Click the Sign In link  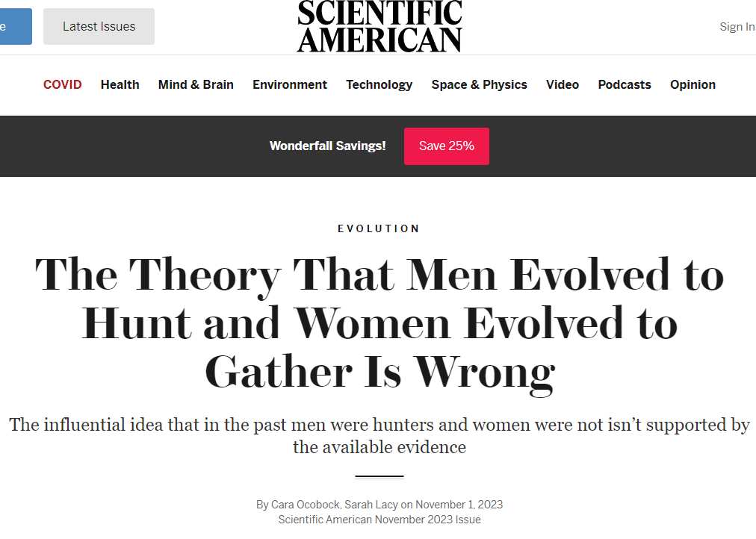737,27
